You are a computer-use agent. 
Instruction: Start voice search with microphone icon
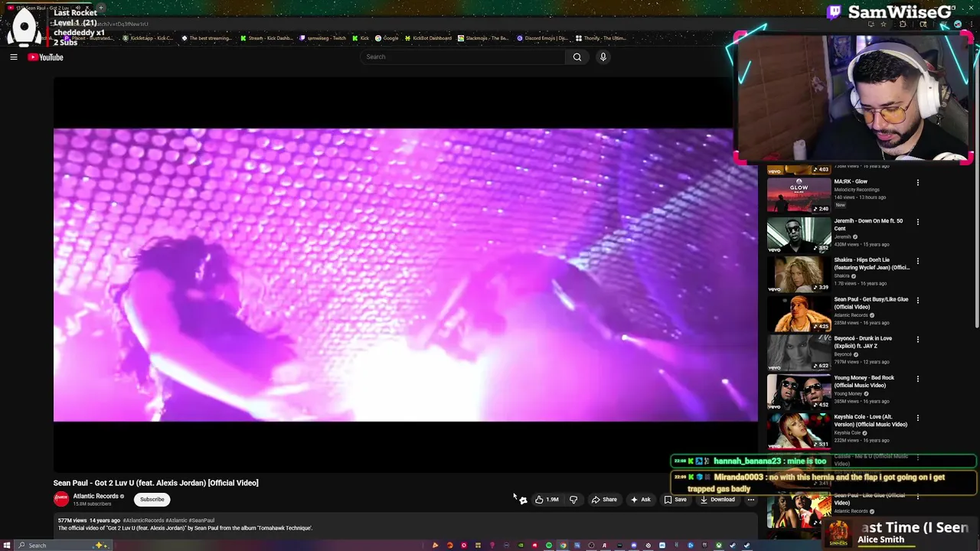pos(603,57)
